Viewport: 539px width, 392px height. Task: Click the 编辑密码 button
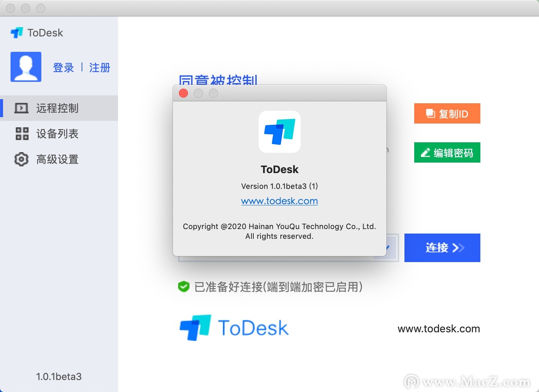click(447, 152)
